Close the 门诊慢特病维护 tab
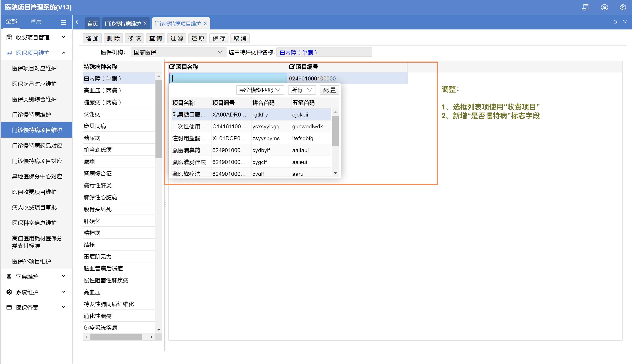Image resolution: width=632 pixels, height=364 pixels. pyautogui.click(x=145, y=24)
